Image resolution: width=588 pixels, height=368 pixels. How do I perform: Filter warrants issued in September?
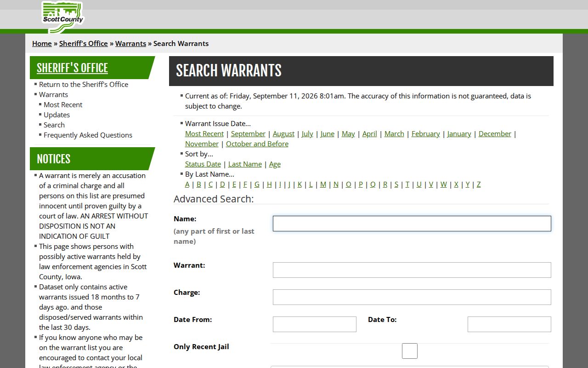click(248, 133)
